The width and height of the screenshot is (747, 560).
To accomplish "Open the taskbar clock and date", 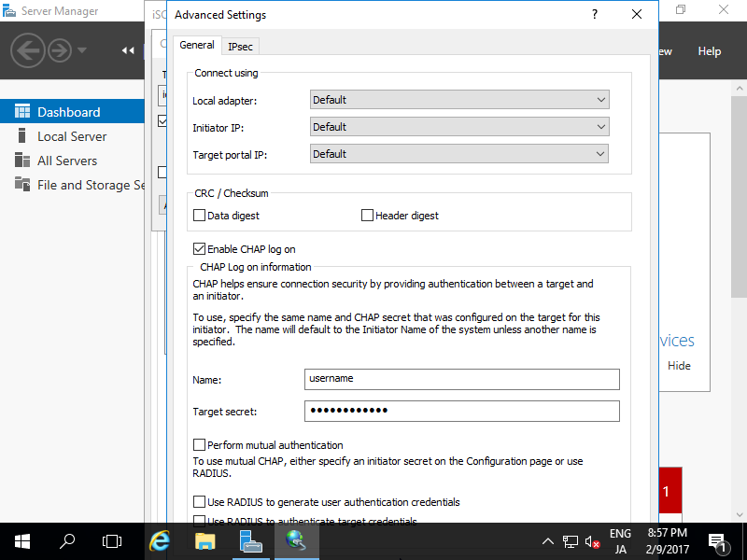I will [x=667, y=541].
